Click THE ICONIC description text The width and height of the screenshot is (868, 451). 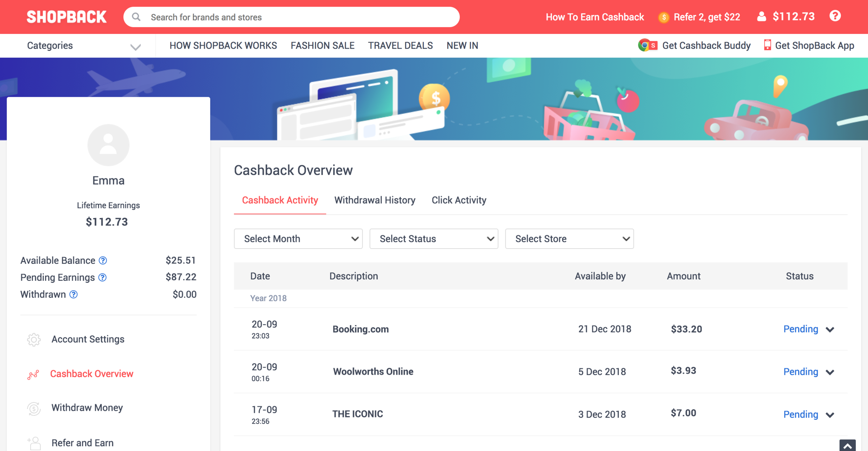tap(358, 414)
